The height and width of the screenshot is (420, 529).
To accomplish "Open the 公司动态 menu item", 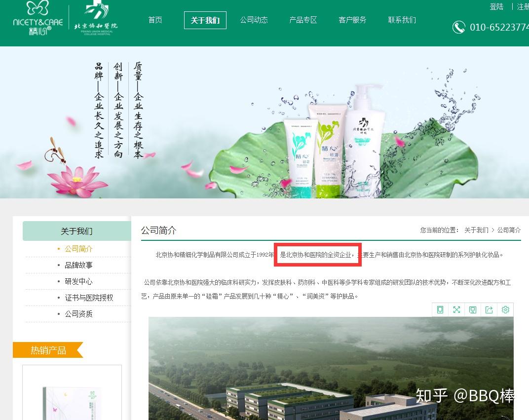I will tap(254, 20).
